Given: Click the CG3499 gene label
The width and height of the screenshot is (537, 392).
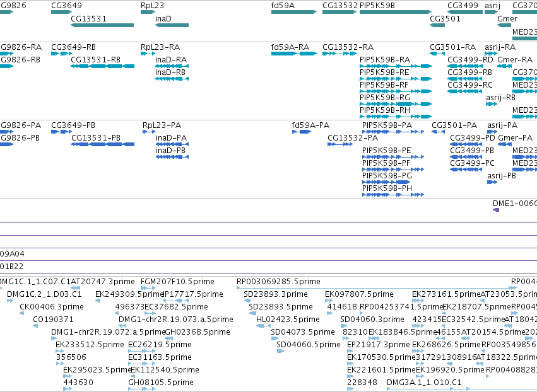Looking at the screenshot, I should click(x=463, y=6).
